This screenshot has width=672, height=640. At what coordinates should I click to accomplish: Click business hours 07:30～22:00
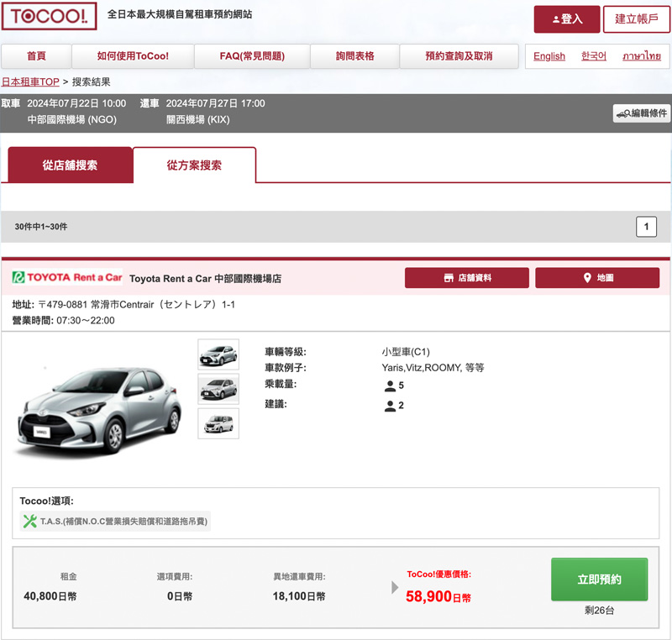[86, 321]
